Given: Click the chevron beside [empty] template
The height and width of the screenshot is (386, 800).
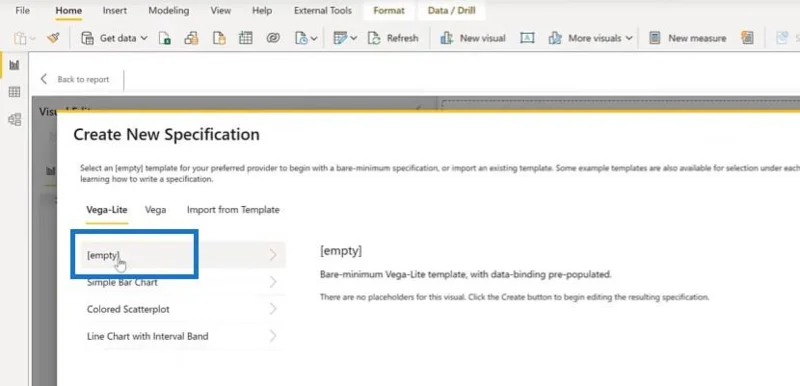Looking at the screenshot, I should (273, 255).
